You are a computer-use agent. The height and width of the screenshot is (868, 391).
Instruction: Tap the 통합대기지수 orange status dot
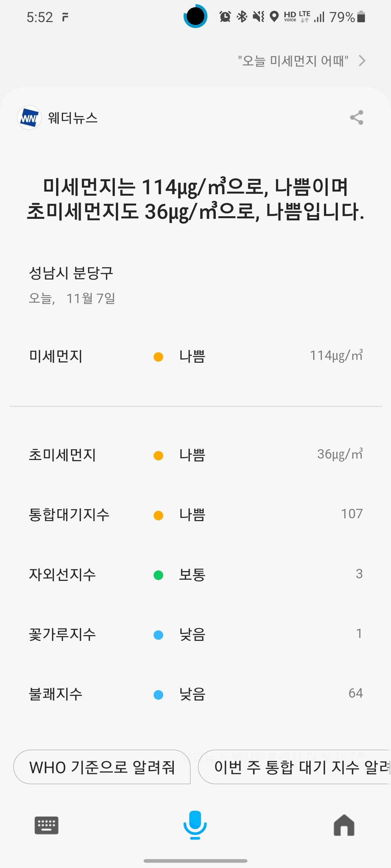[158, 515]
